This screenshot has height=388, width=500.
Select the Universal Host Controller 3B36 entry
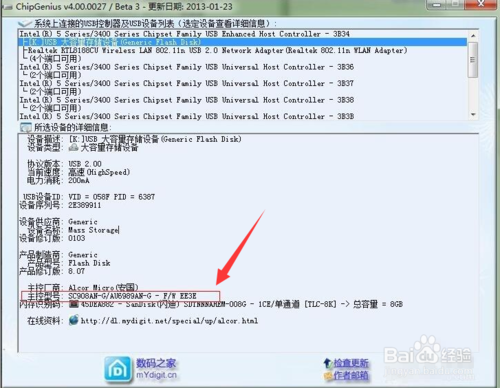pyautogui.click(x=187, y=67)
